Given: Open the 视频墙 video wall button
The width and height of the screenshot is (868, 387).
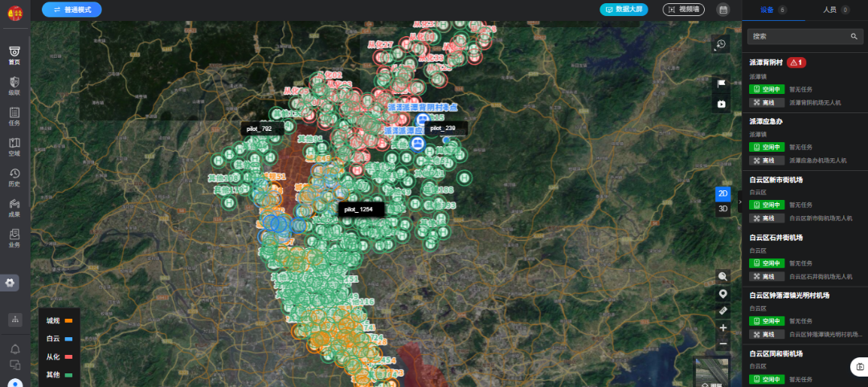Looking at the screenshot, I should 683,10.
